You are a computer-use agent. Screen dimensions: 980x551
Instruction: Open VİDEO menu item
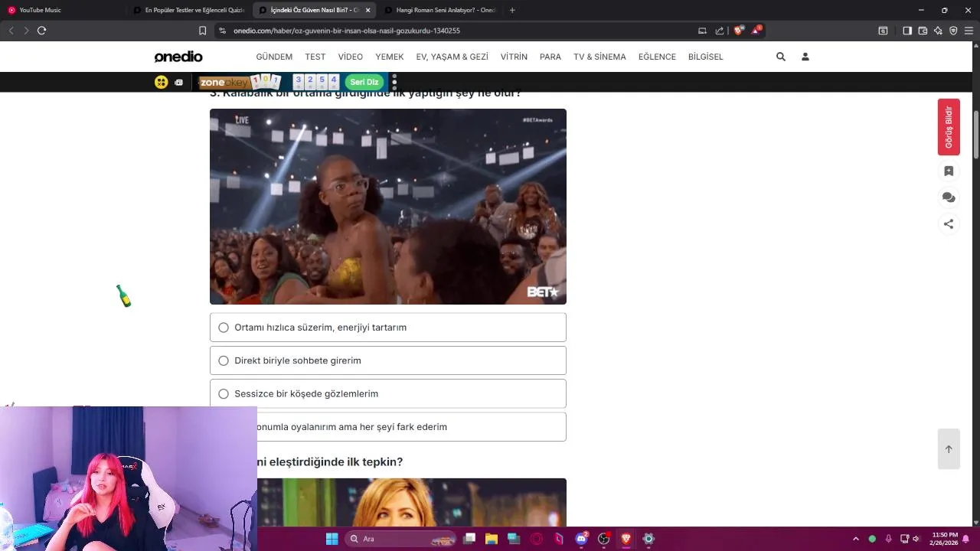click(x=351, y=57)
